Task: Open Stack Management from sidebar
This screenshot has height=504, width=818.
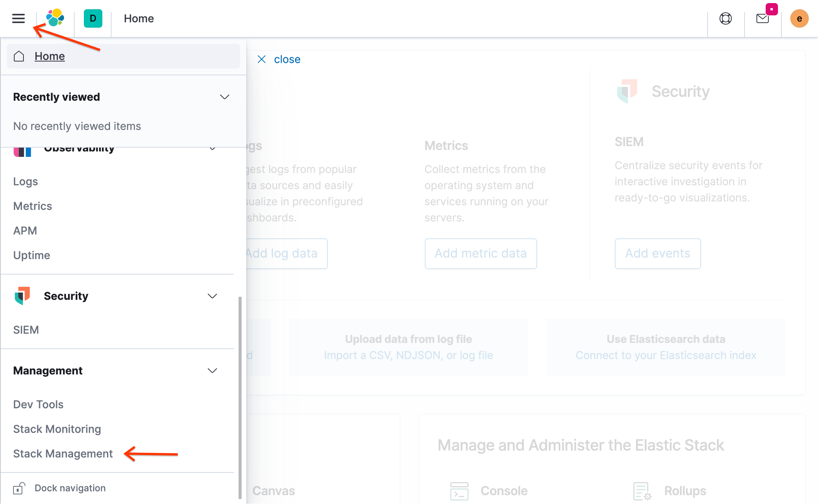Action: pyautogui.click(x=62, y=453)
